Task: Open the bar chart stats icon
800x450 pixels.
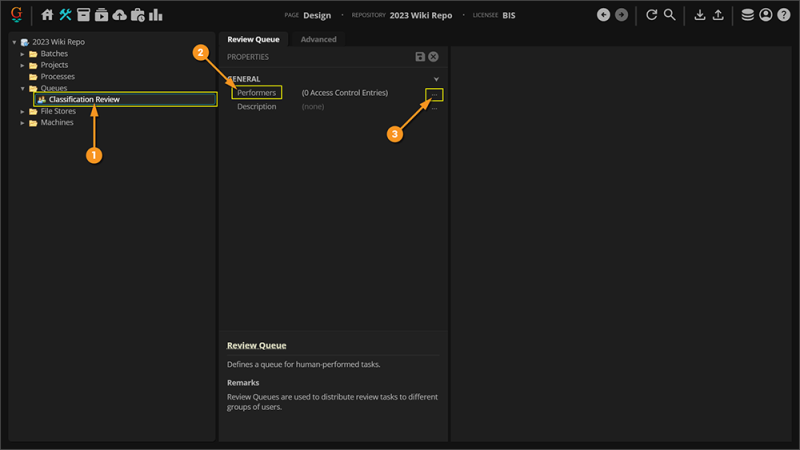Action: coord(156,15)
